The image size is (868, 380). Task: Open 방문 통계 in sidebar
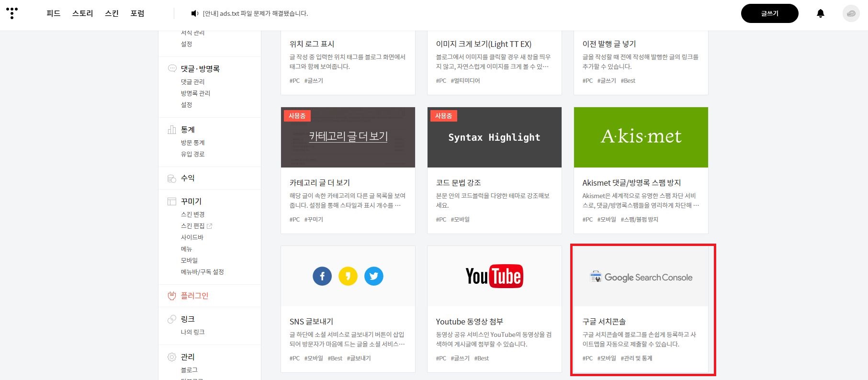coord(192,143)
